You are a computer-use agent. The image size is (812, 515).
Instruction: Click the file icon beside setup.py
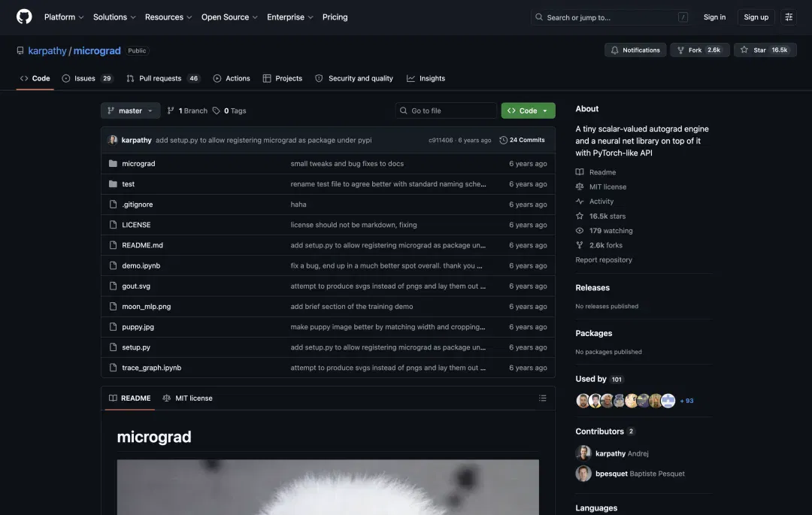tap(113, 347)
